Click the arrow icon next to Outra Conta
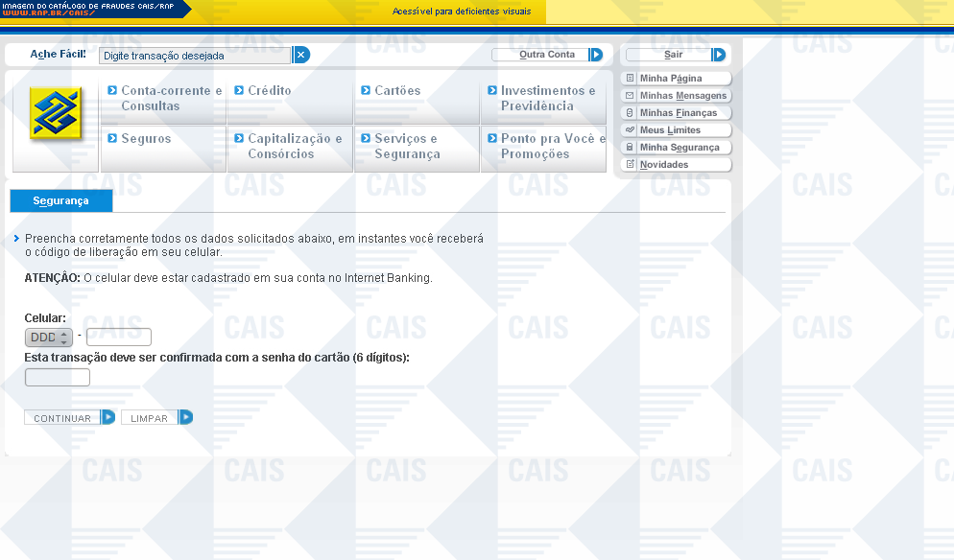Image resolution: width=954 pixels, height=560 pixels. 596,55
